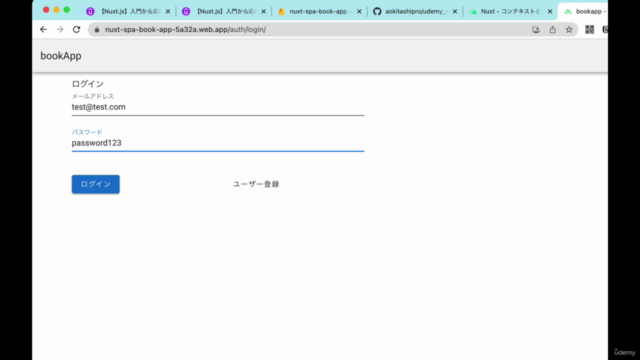Click the lock icon in the address bar
Screen dimensions: 640x360
click(x=97, y=29)
